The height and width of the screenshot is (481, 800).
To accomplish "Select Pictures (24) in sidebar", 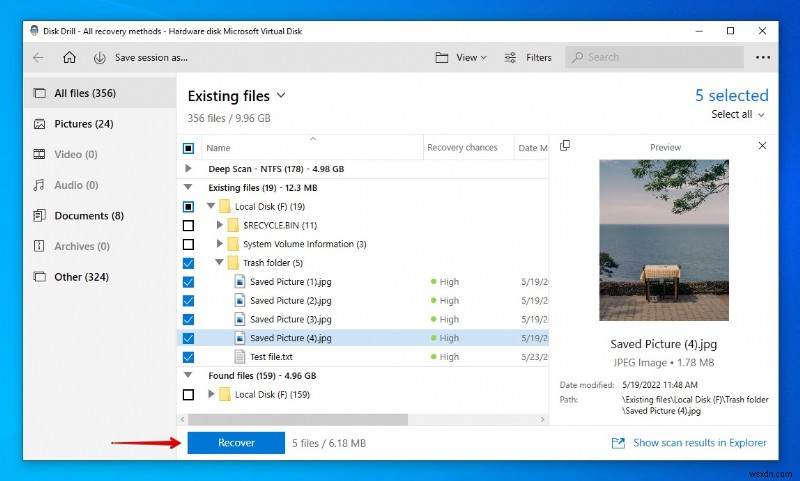I will (84, 124).
